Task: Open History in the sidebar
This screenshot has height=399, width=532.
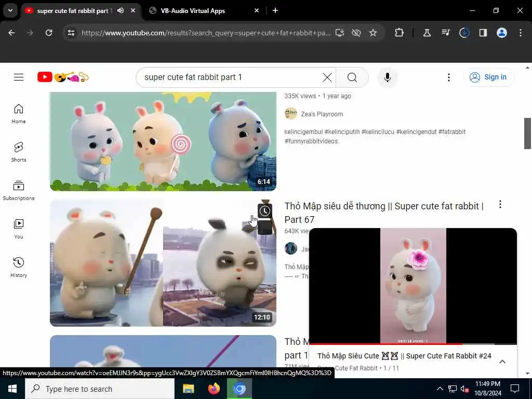Action: pyautogui.click(x=19, y=268)
